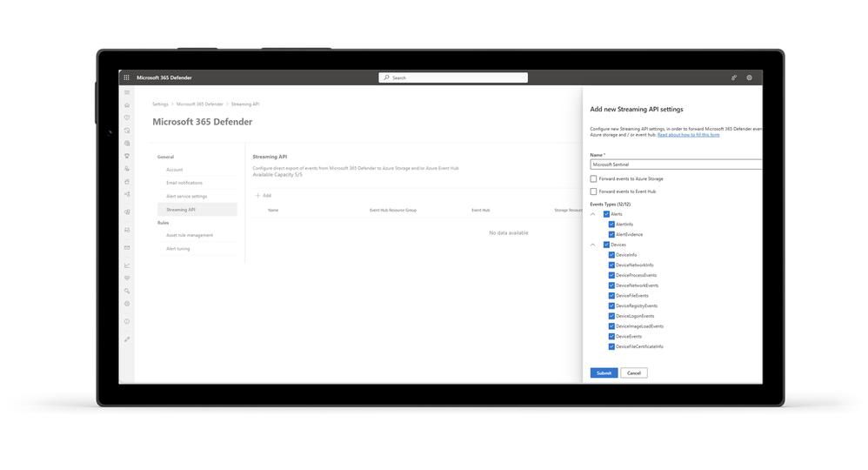The height and width of the screenshot is (470, 868).
Task: Click the top bar icon left of gear
Action: coord(734,77)
